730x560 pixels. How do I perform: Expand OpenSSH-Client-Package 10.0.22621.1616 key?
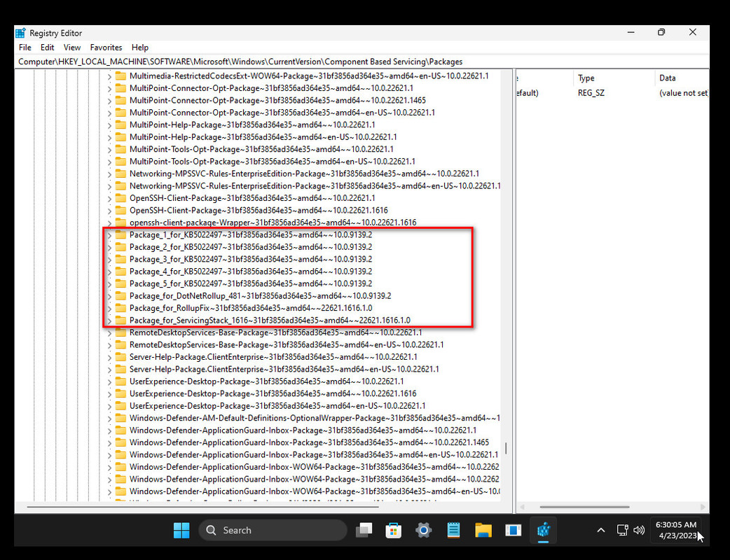point(109,211)
